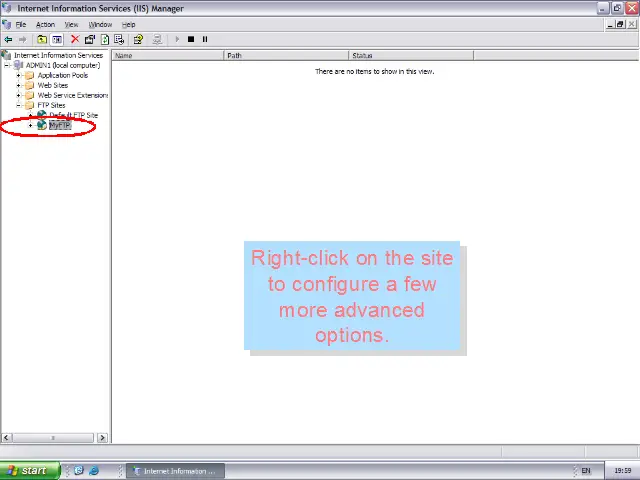Open the File menu
The height and width of the screenshot is (480, 640).
click(x=21, y=24)
